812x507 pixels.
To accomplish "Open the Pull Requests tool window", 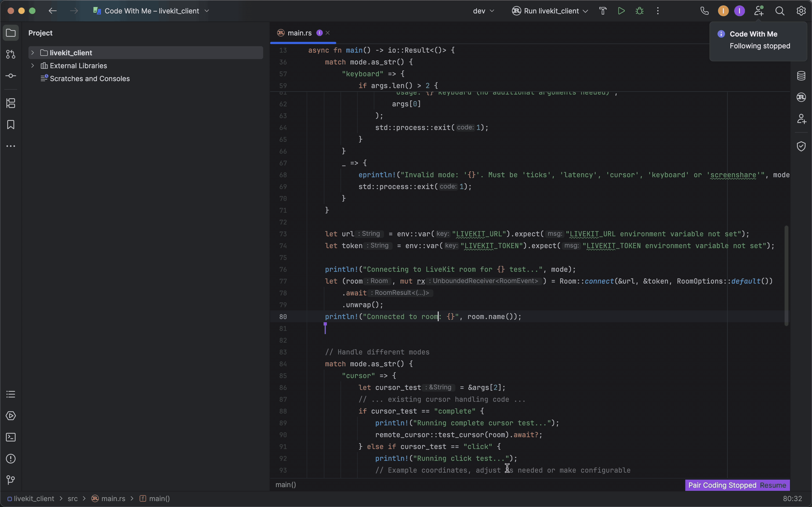I will tap(11, 54).
